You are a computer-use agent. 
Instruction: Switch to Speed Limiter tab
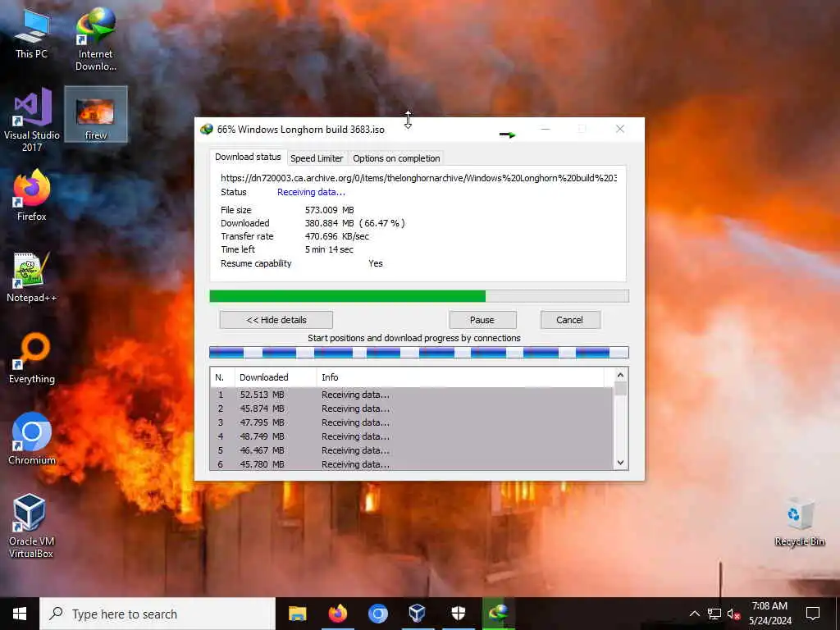tap(317, 158)
